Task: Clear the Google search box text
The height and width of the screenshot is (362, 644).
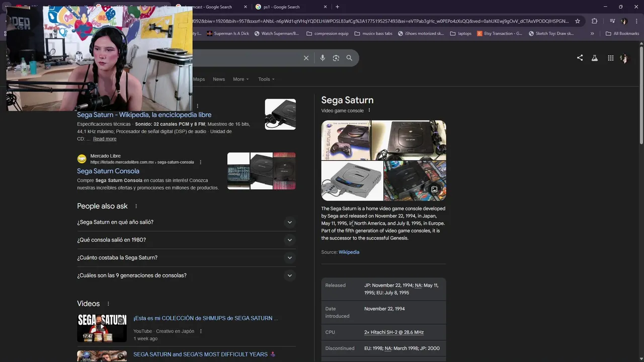Action: click(306, 58)
